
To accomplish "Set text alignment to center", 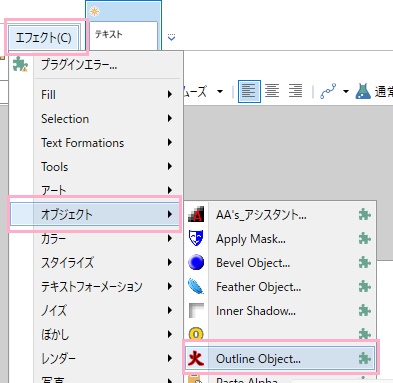I will [x=272, y=91].
